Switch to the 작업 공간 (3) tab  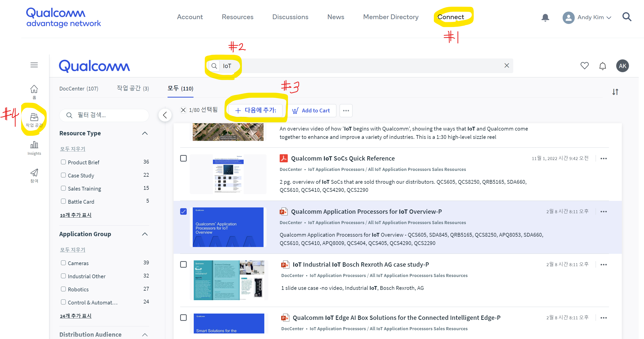point(133,88)
